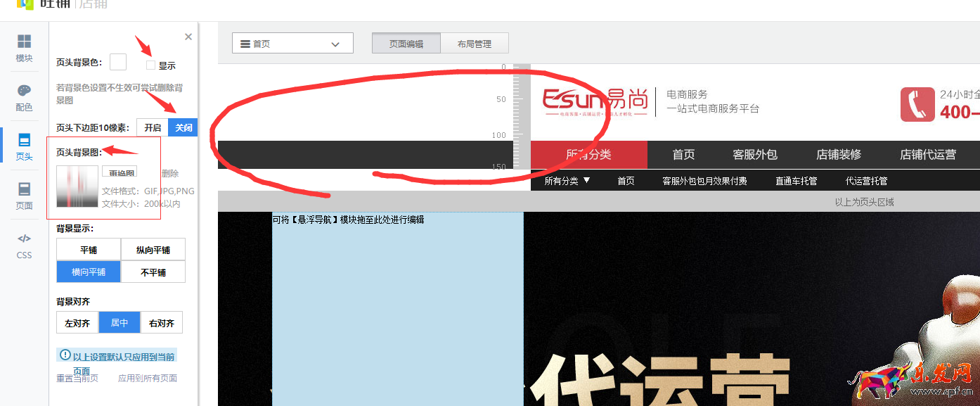
Task: Turn on header bottom margin with 开启
Action: (x=153, y=127)
